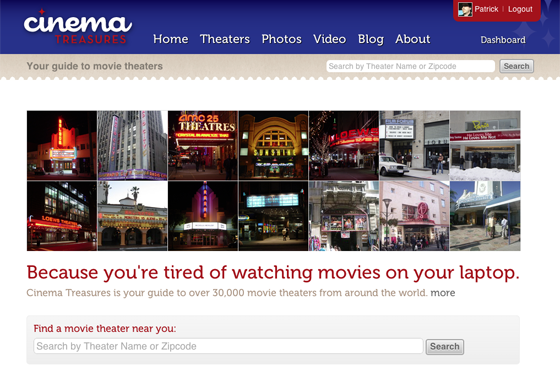This screenshot has width=560, height=382.
Task: Open the AMC 25 Theatres photo
Action: click(202, 145)
